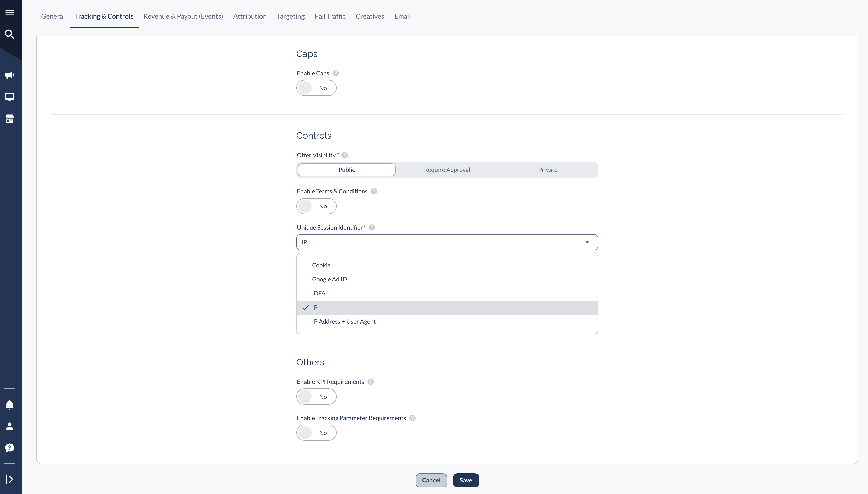Toggle the Enable Caps switch
Image resolution: width=868 pixels, height=494 pixels.
point(316,88)
